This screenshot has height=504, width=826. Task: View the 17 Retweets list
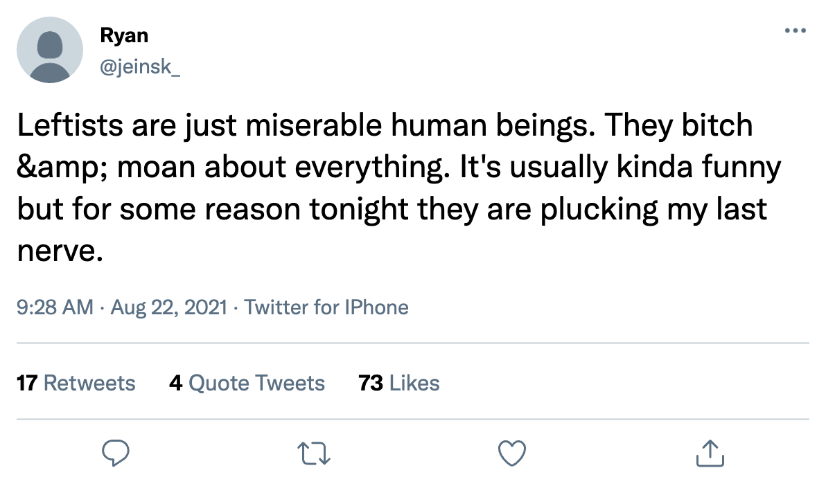tap(76, 383)
